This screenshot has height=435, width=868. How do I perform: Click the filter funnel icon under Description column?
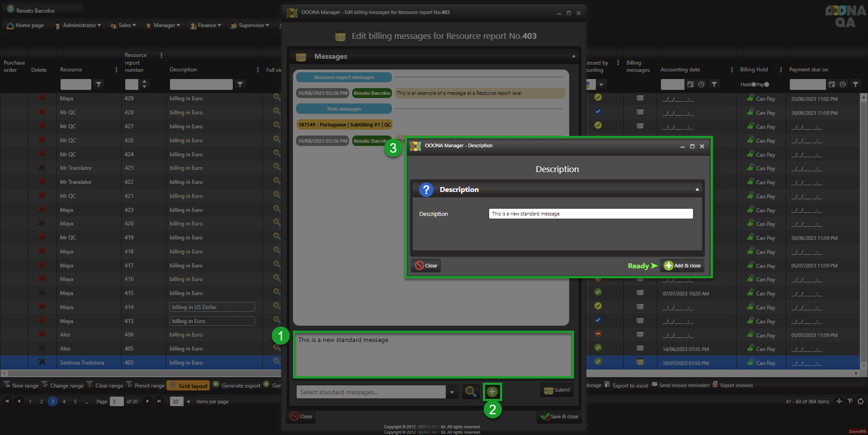[240, 84]
